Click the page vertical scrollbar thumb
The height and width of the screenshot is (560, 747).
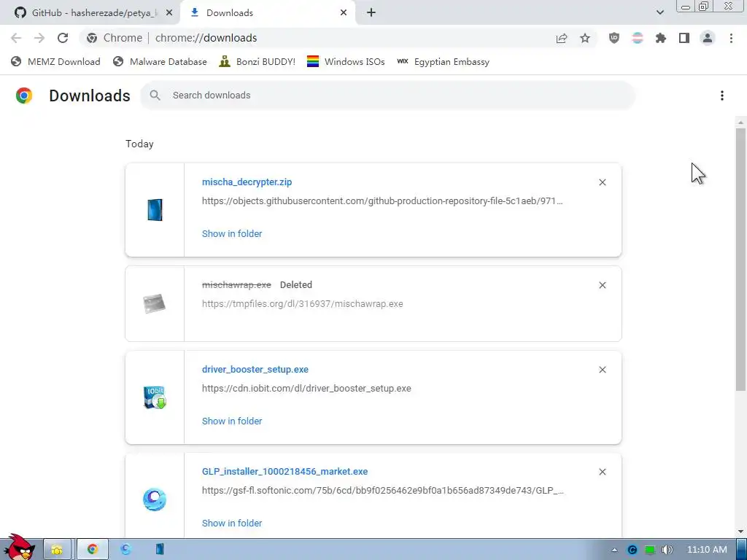pyautogui.click(x=740, y=260)
